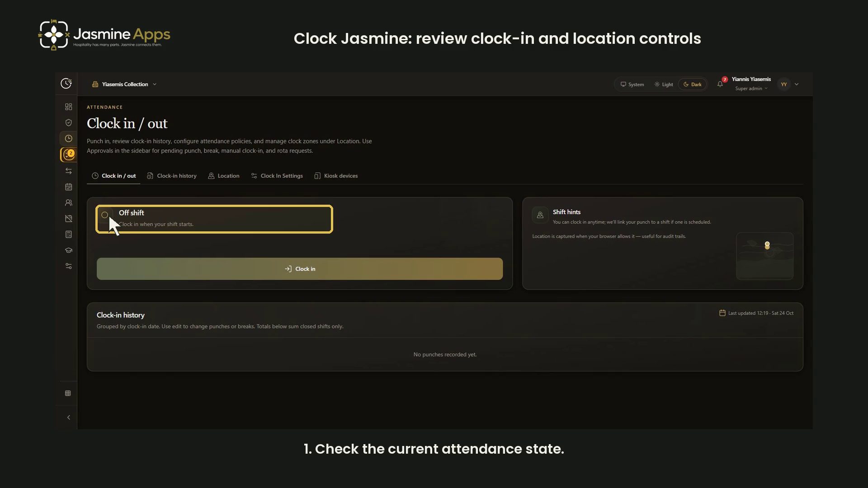Click the 'Off shift' status label
868x488 pixels.
131,213
